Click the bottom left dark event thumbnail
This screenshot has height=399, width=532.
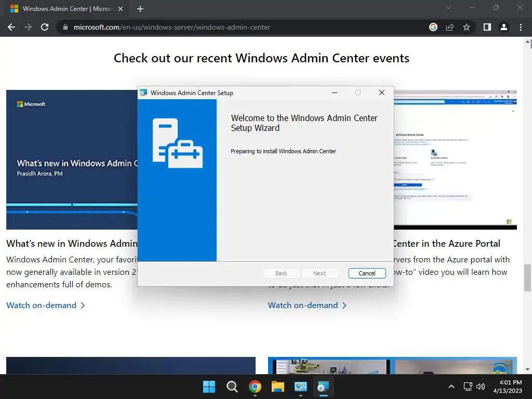(x=130, y=365)
